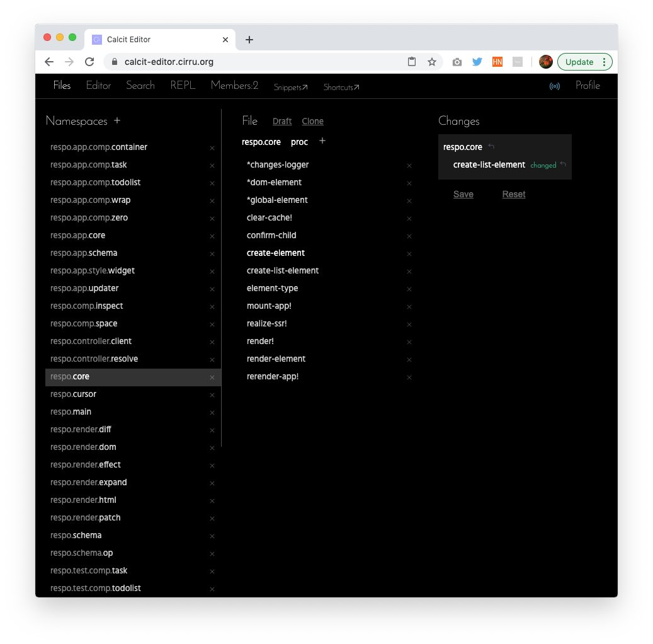
Task: Remove the respo.app.comp.container namespace
Action: pyautogui.click(x=212, y=148)
